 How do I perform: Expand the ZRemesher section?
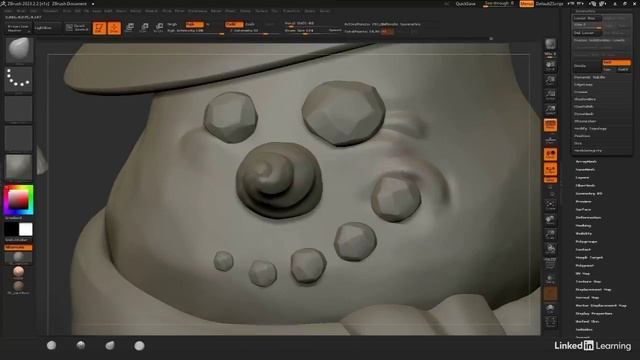[x=585, y=121]
